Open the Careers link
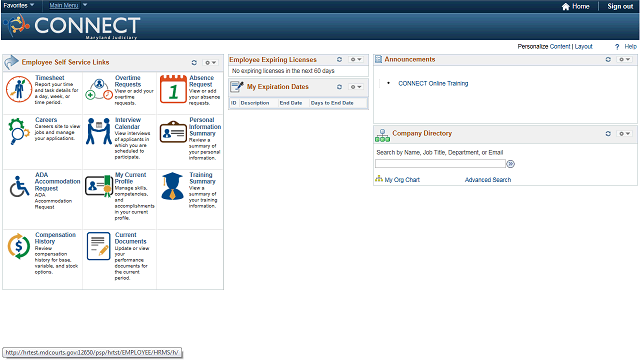The height and width of the screenshot is (360, 640). coord(46,120)
